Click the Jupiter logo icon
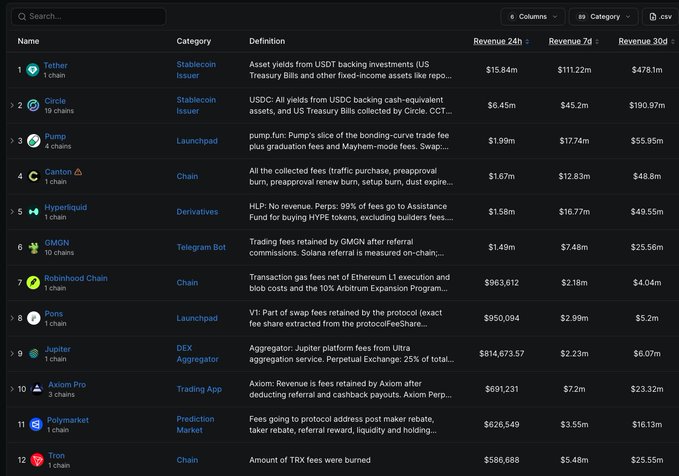Screen dimensions: 679x476 34,354
